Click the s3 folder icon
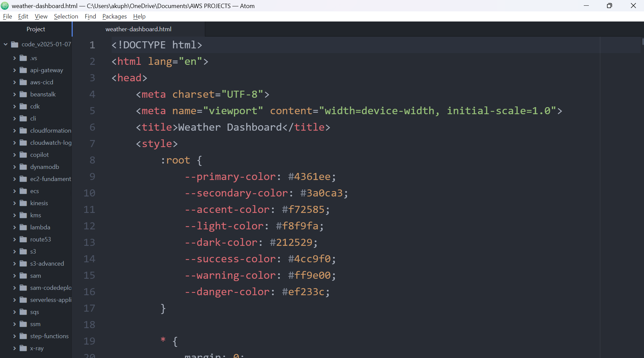This screenshot has width=644, height=358. (x=23, y=252)
